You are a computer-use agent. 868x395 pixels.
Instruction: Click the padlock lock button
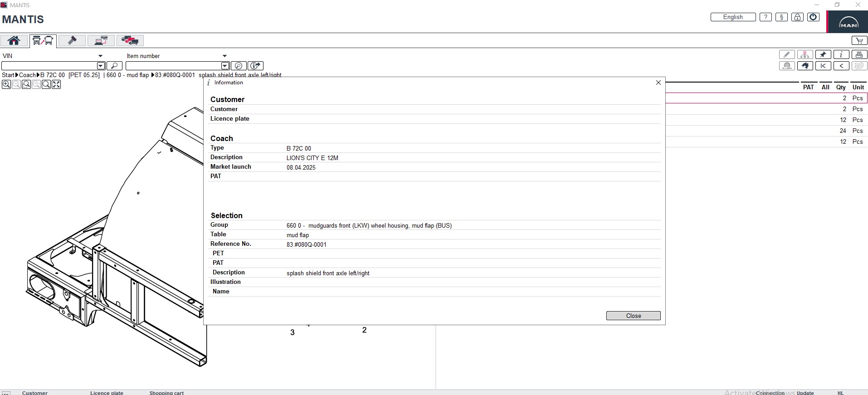(x=797, y=17)
